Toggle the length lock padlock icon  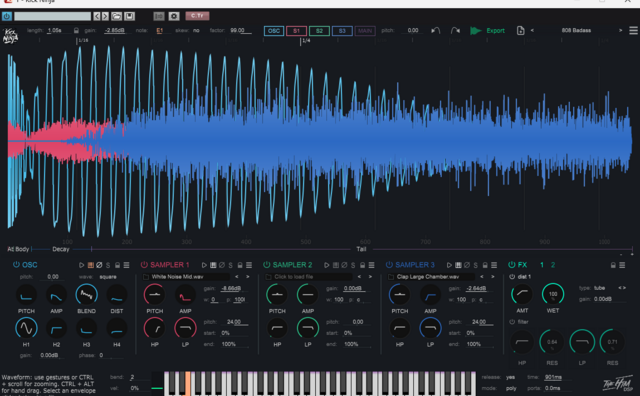click(76, 31)
